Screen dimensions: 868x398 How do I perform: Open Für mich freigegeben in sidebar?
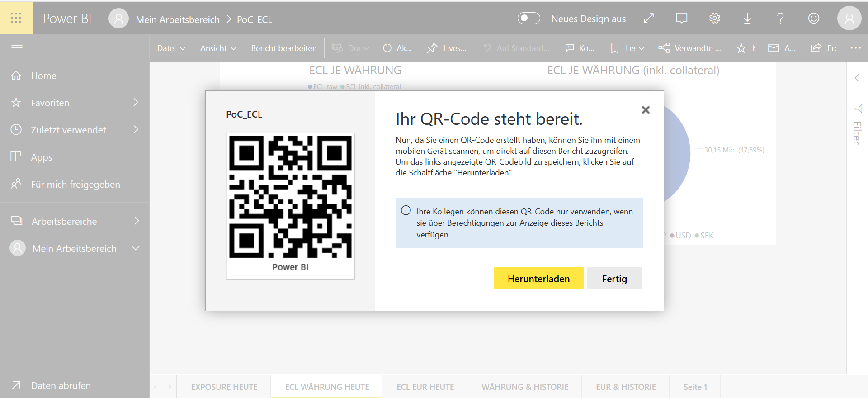75,184
